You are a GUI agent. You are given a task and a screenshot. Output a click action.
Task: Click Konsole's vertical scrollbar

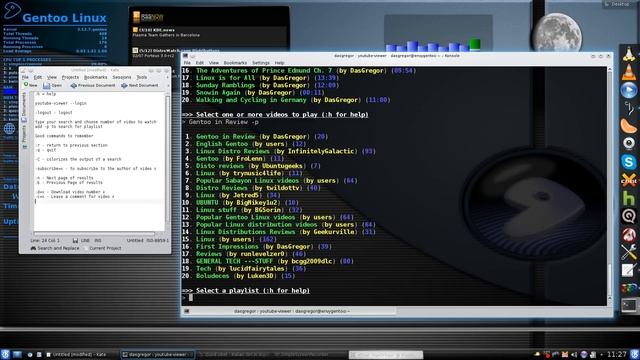(609, 186)
